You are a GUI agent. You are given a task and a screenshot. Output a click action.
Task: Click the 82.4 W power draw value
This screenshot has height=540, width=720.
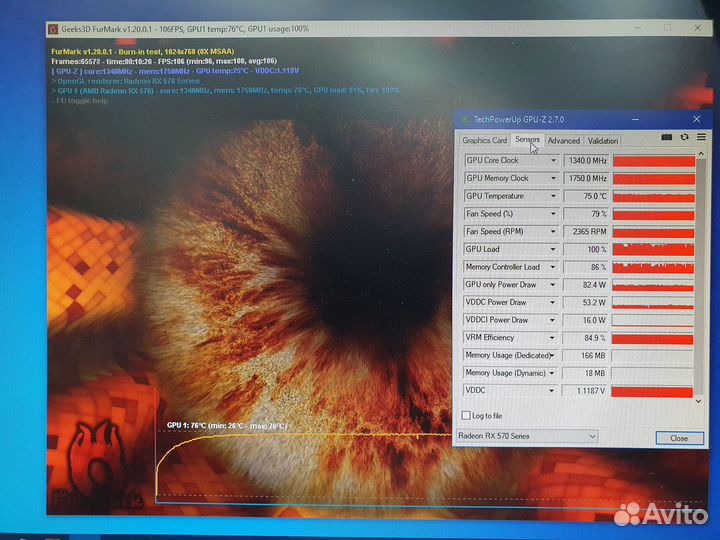586,285
